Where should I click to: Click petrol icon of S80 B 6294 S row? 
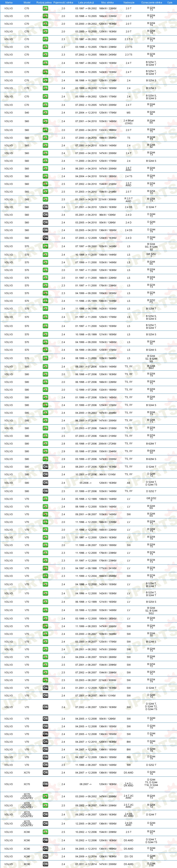[45, 459]
